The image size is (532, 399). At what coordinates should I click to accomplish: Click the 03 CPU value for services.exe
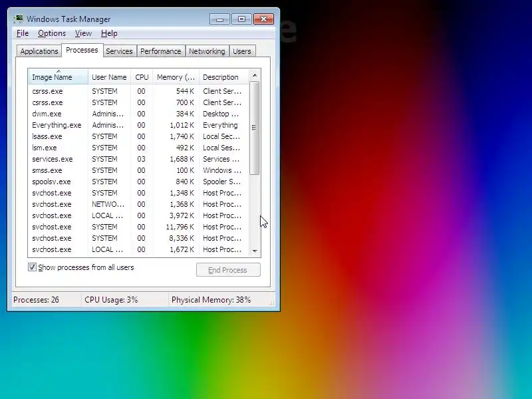(141, 159)
